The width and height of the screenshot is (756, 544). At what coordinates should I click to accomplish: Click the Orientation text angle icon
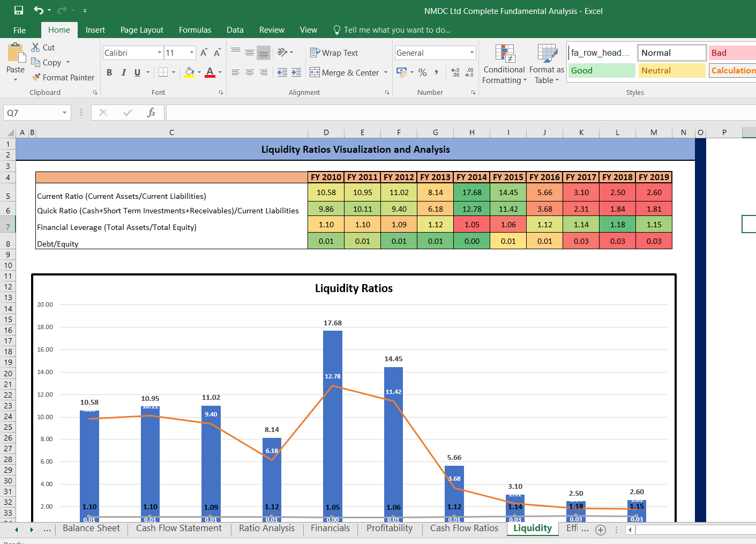[283, 53]
